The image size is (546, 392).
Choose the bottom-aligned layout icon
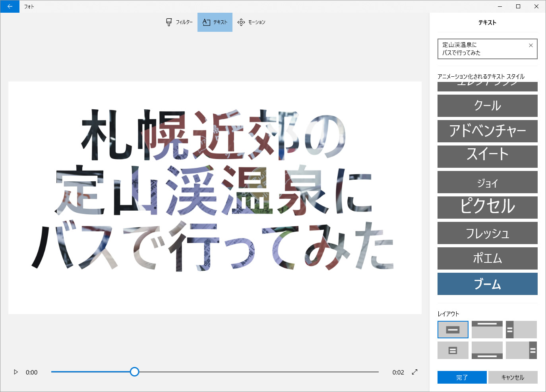point(487,350)
